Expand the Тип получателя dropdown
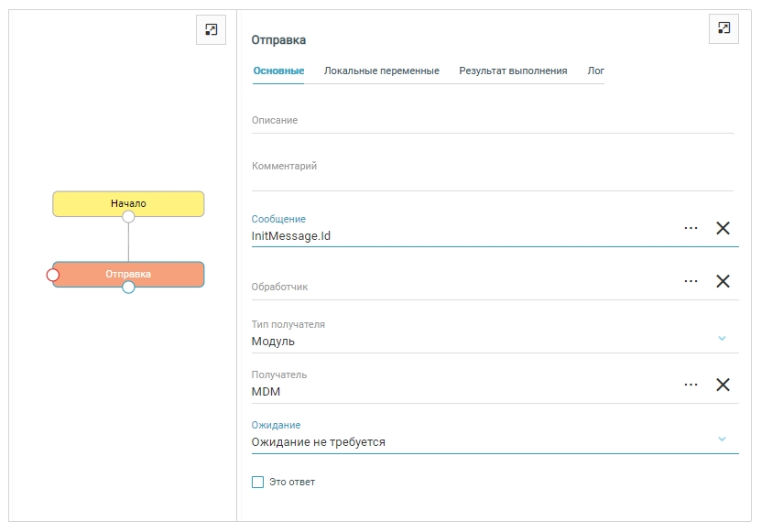 [x=722, y=338]
